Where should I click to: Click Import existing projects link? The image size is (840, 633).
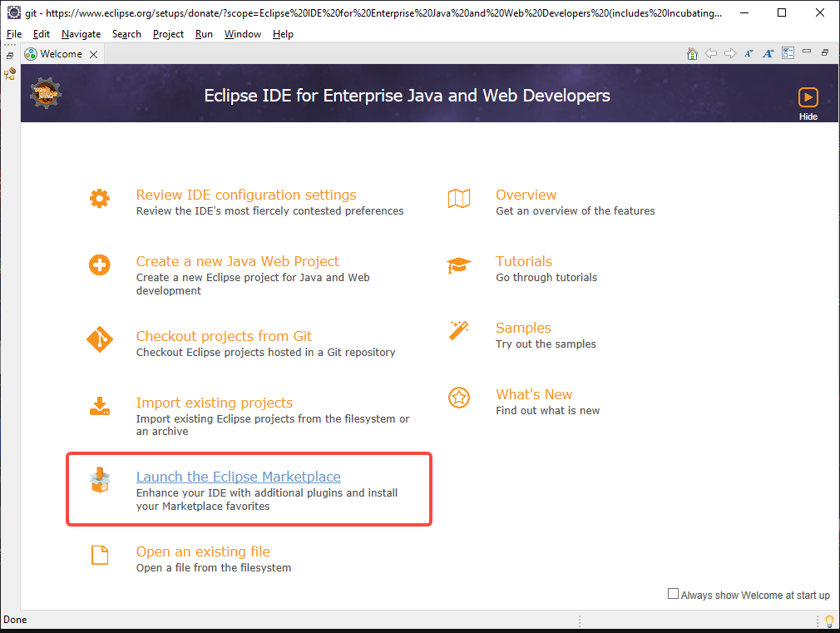pos(215,403)
